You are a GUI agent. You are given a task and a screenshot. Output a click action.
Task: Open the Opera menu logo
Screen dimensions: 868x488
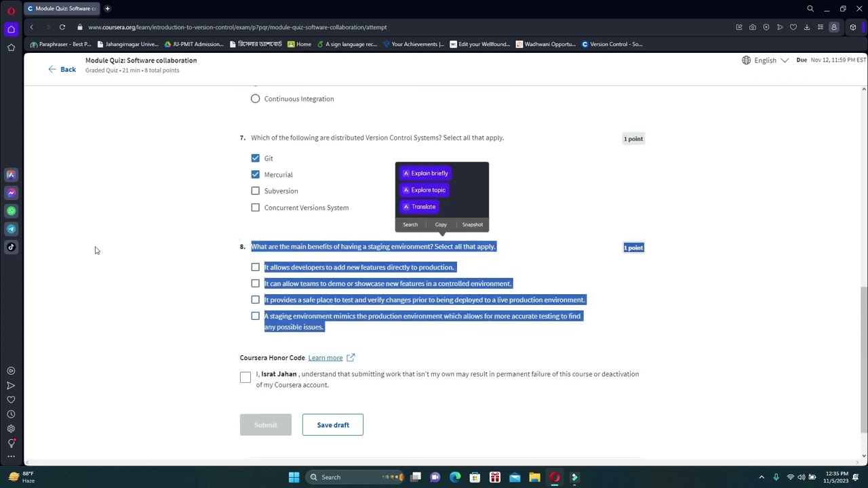coord(11,10)
